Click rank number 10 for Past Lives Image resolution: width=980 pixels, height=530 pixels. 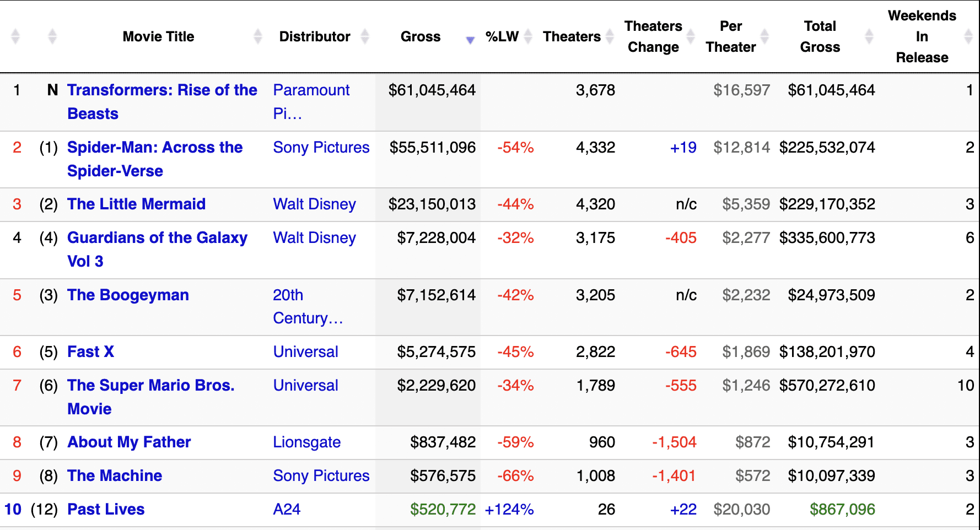13,510
